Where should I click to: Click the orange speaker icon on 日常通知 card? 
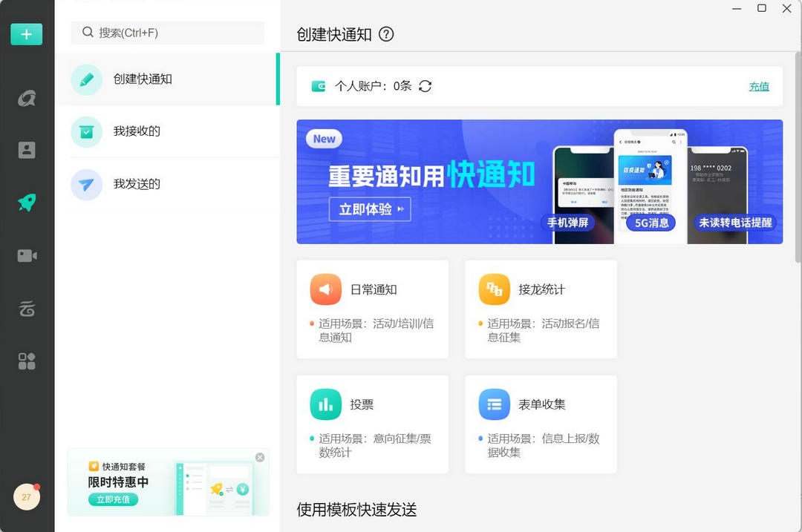click(325, 289)
